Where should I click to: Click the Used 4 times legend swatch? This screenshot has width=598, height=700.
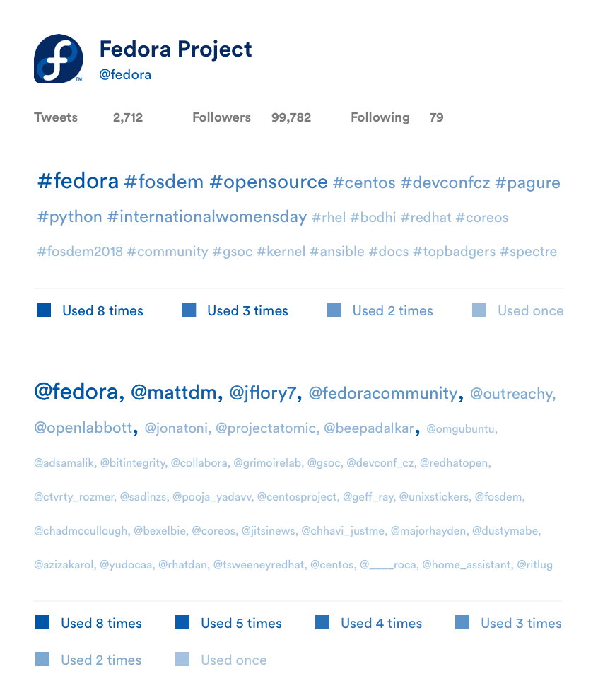point(322,622)
